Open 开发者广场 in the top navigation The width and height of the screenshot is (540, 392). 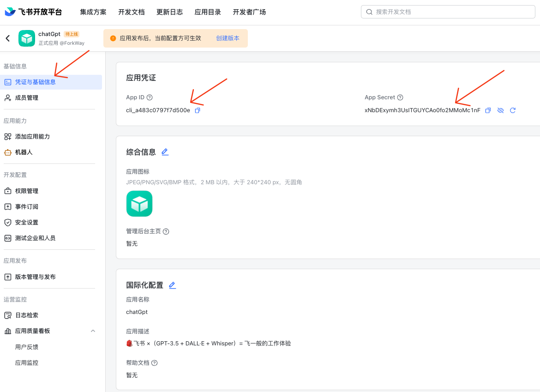click(249, 12)
